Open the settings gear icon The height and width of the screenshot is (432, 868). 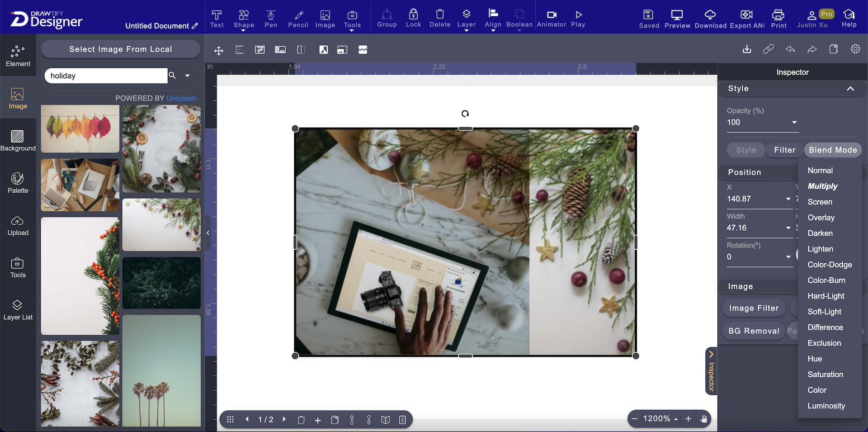[855, 49]
